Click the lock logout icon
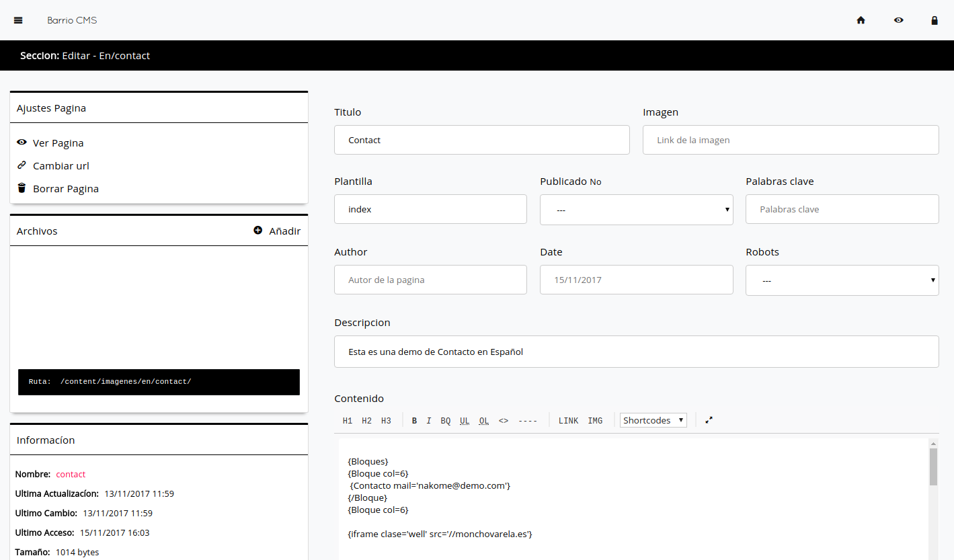 point(935,20)
